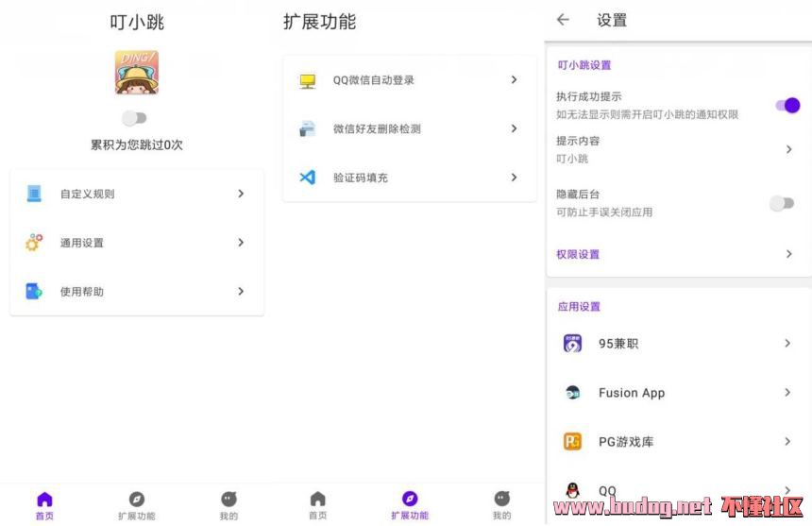Select 自定义规则 text entry

click(87, 194)
